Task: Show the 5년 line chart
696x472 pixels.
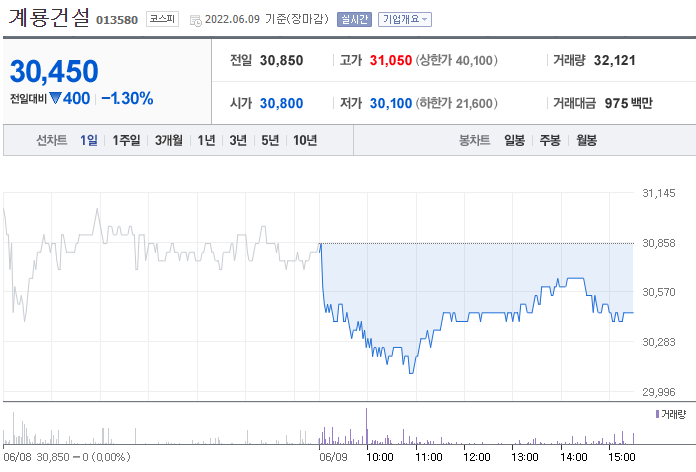Action: (270, 140)
